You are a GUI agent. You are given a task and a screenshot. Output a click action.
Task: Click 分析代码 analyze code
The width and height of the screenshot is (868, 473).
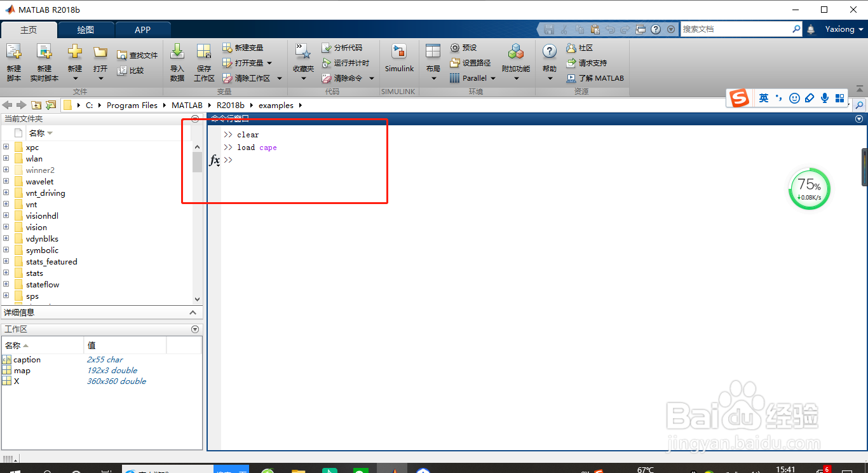tap(342, 48)
